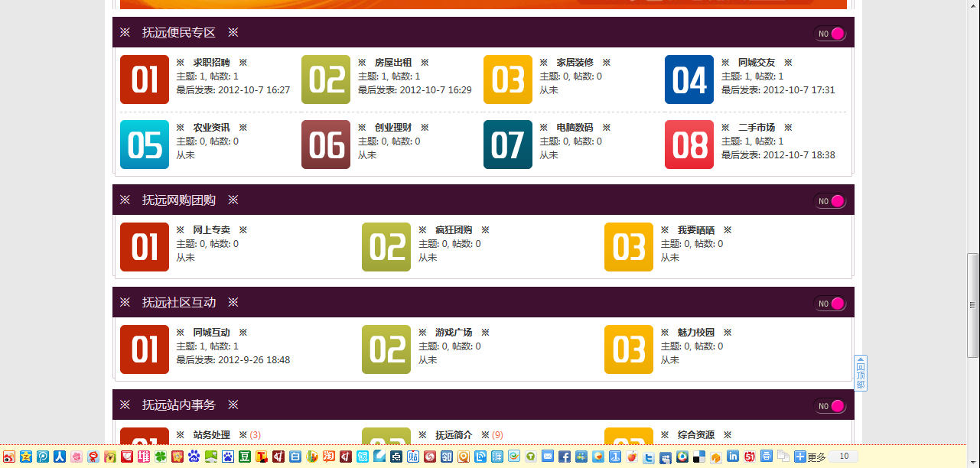Share to Tianya 涯 icon
The height and width of the screenshot is (468, 980).
click(497, 457)
